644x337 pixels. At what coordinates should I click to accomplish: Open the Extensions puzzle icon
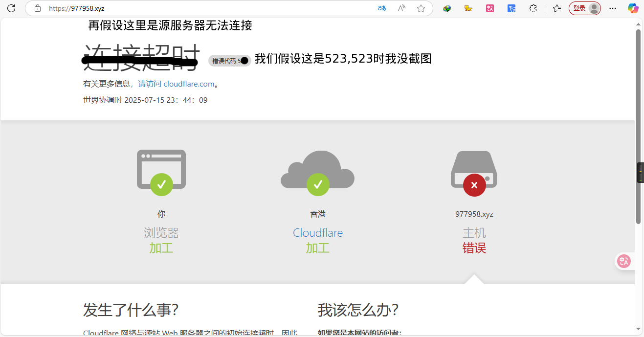pyautogui.click(x=533, y=8)
